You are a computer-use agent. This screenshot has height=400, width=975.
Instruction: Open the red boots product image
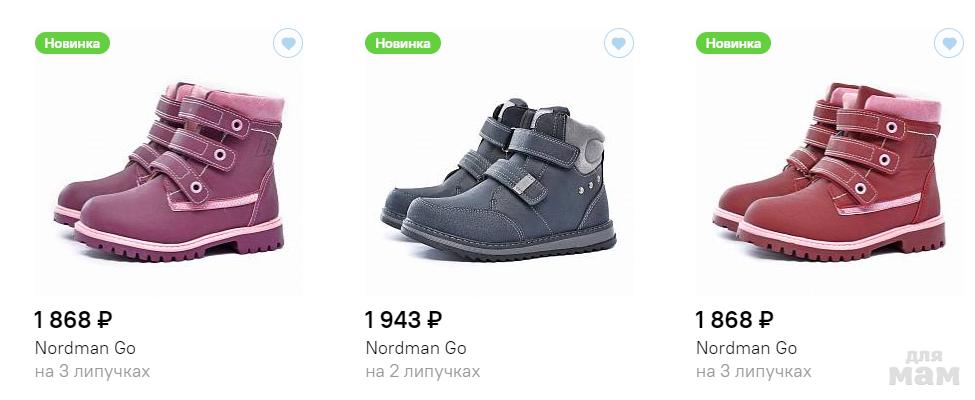pos(828,170)
